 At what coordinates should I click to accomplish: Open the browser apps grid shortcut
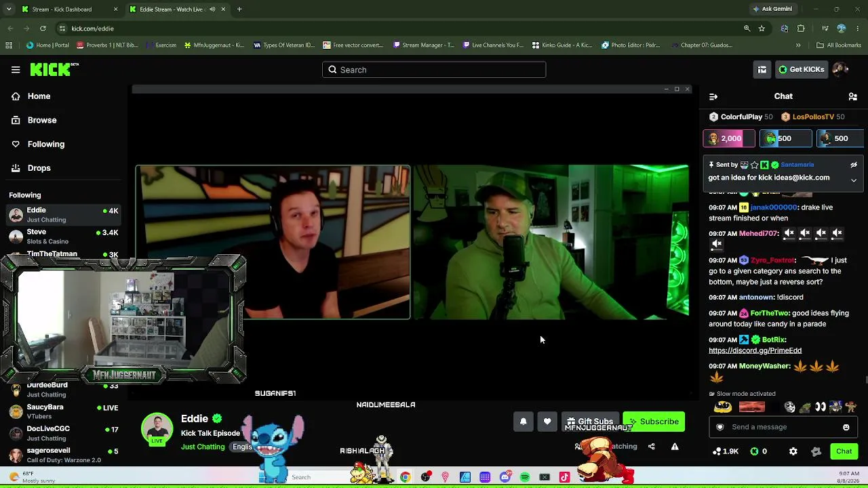click(x=9, y=45)
